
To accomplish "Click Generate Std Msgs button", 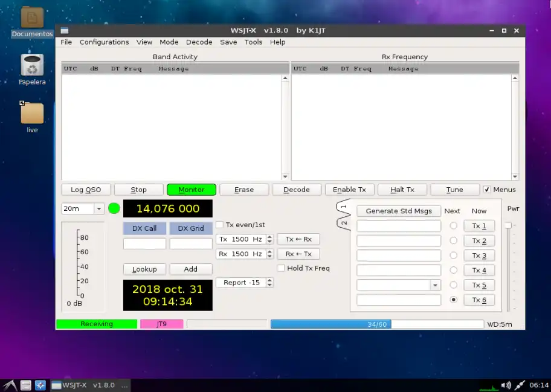I will click(x=399, y=211).
